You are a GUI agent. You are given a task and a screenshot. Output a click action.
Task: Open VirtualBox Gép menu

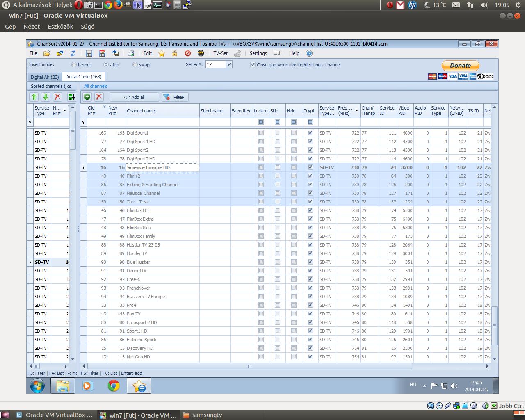tap(10, 27)
